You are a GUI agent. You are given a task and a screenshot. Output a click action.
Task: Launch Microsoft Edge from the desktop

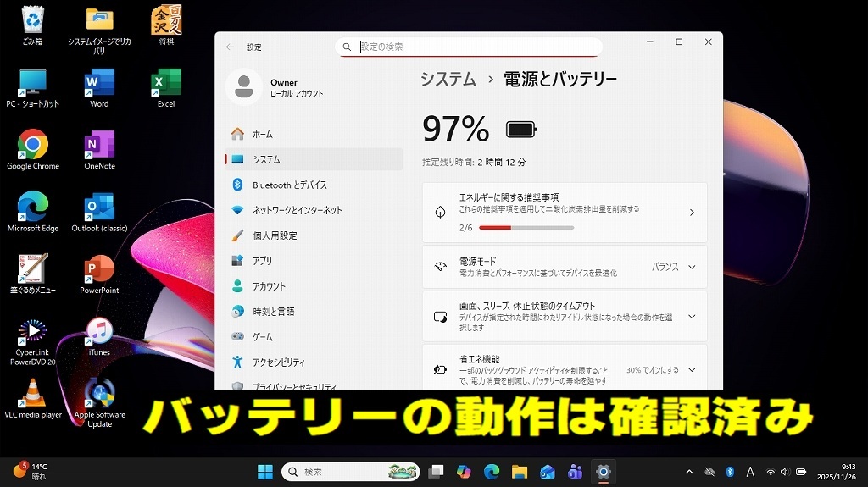(33, 212)
